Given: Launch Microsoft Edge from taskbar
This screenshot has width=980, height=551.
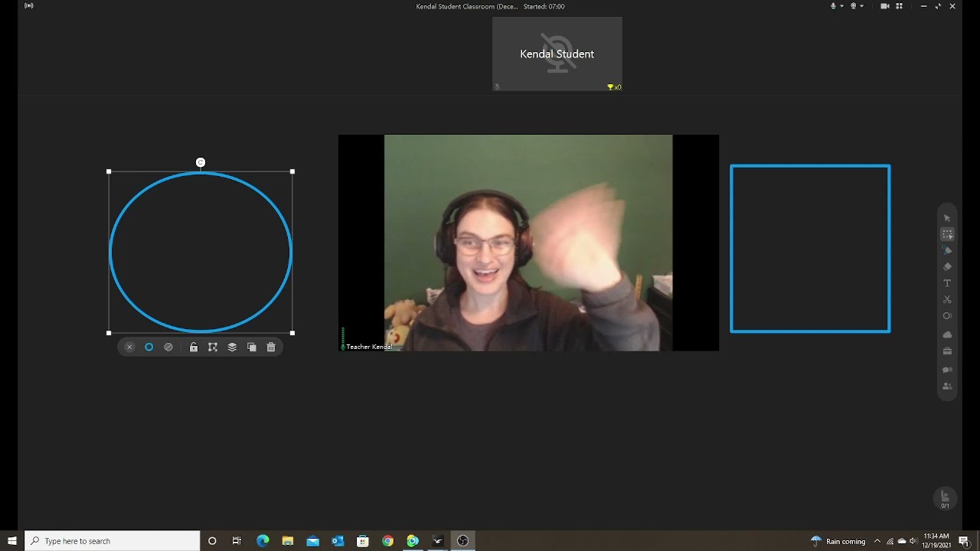Looking at the screenshot, I should point(263,541).
